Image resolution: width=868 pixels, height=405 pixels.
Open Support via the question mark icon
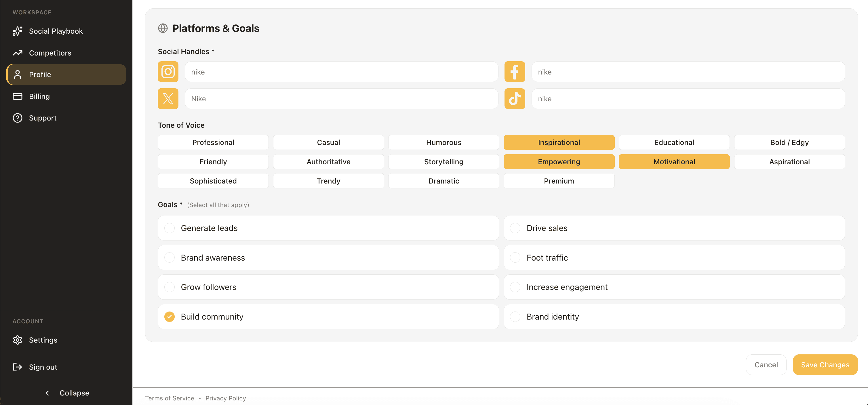coord(18,118)
